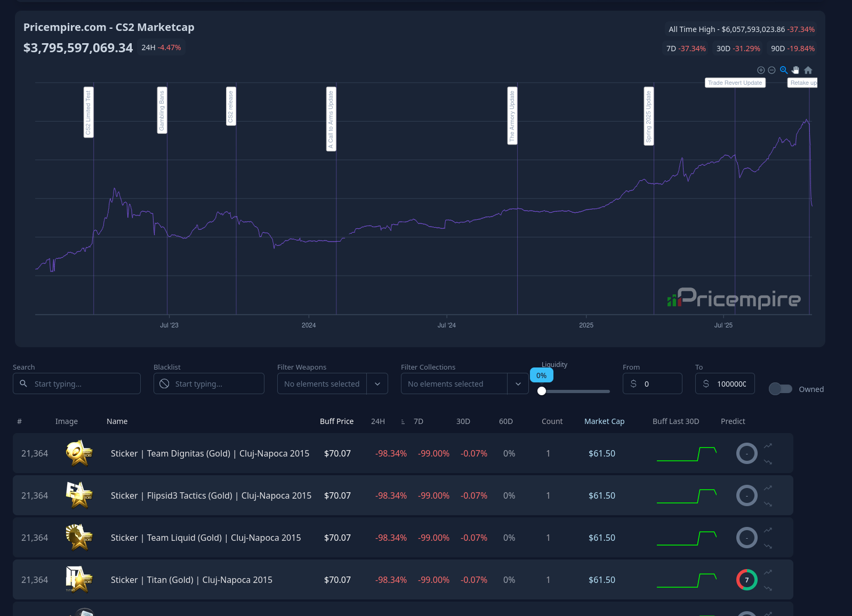Vote price up for Team Liquid sticker
The image size is (852, 616).
[x=768, y=530]
